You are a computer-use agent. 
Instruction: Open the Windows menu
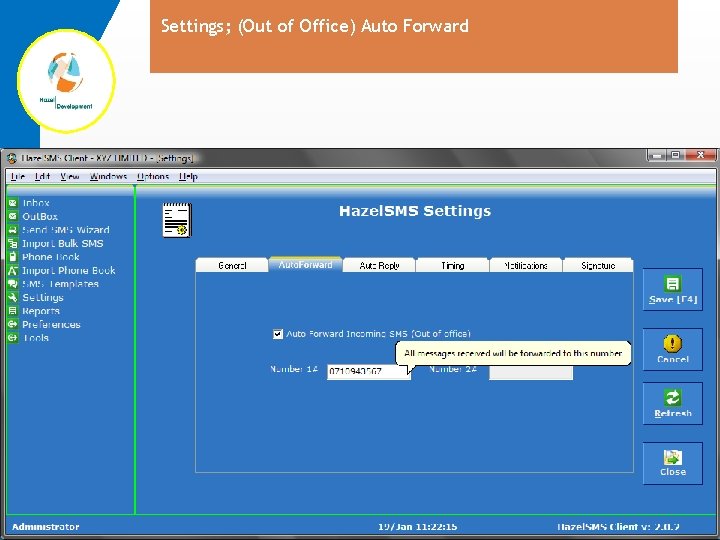108,177
